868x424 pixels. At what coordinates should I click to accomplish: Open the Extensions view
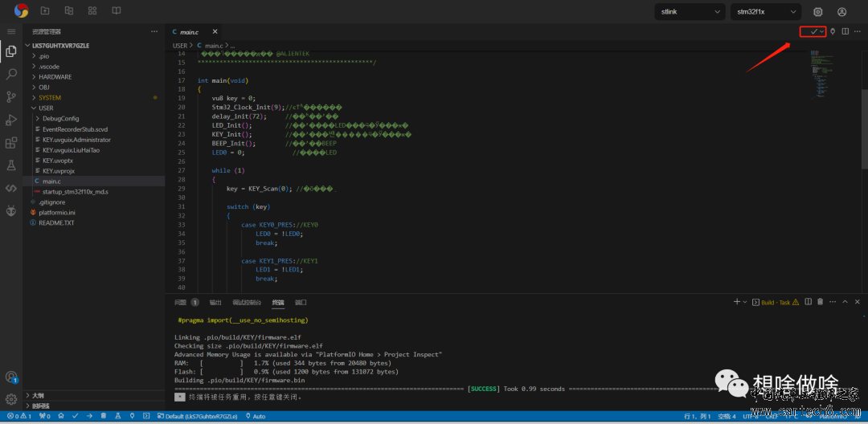click(11, 143)
